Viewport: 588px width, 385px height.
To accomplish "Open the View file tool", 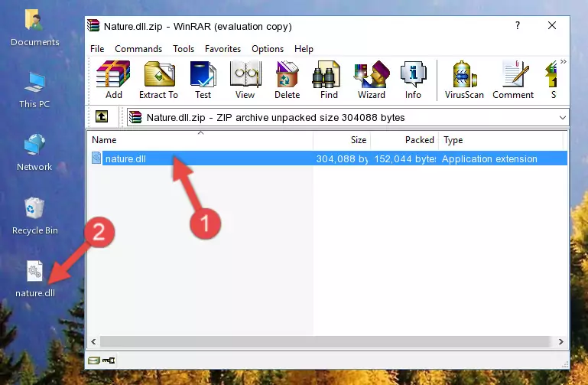I will [x=245, y=80].
